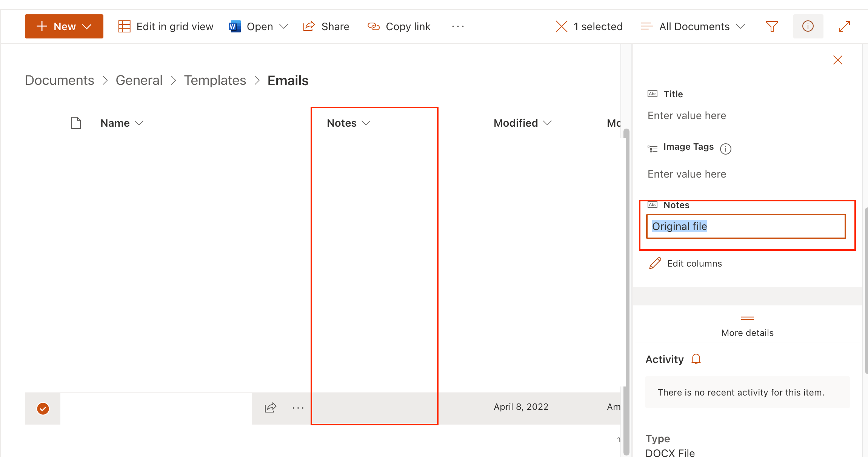Open the row's three-dot actions menu
The height and width of the screenshot is (457, 868).
(x=298, y=408)
